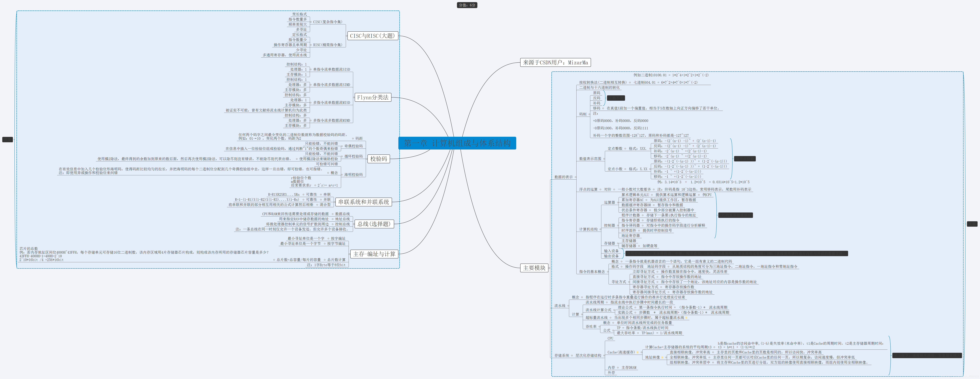Select the 总片数计算 node
This screenshot has height=379, width=980.
coord(336,260)
